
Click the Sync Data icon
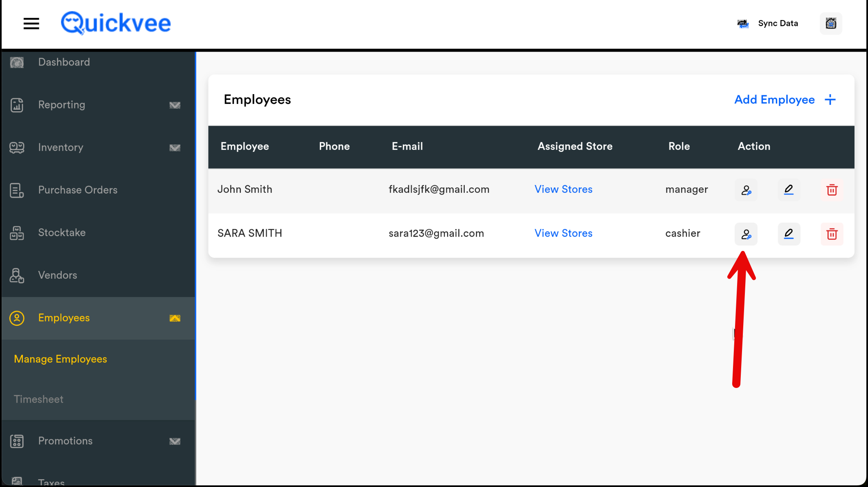click(743, 24)
